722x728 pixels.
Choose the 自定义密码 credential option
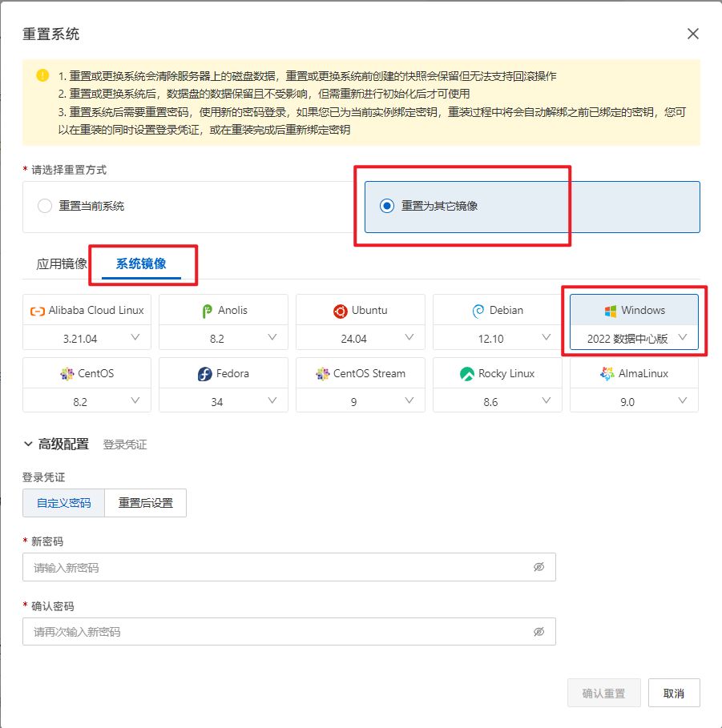[63, 503]
